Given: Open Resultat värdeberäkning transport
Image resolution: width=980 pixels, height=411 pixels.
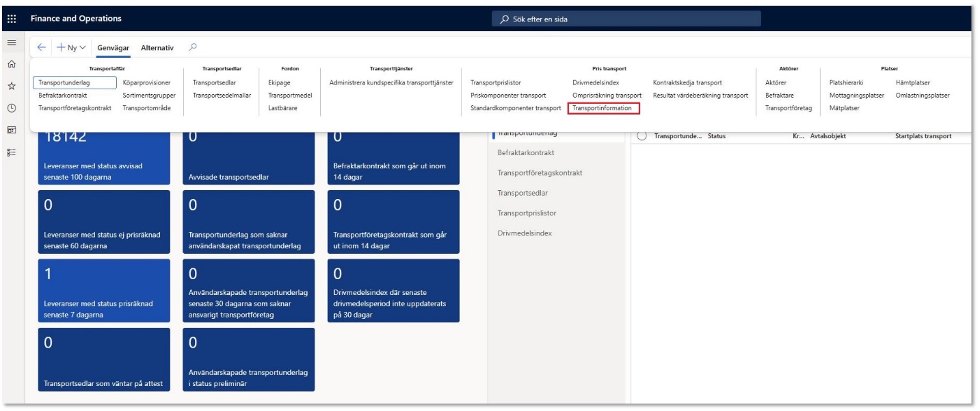Looking at the screenshot, I should click(x=701, y=95).
